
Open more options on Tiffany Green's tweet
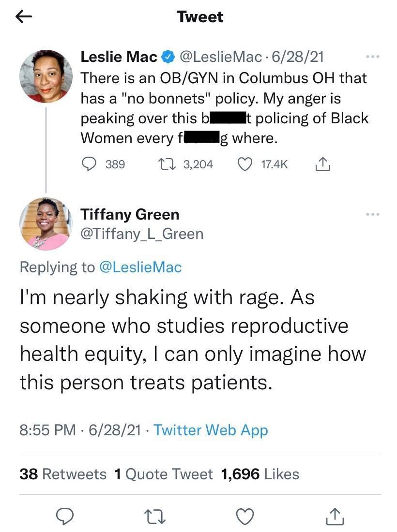(x=373, y=214)
